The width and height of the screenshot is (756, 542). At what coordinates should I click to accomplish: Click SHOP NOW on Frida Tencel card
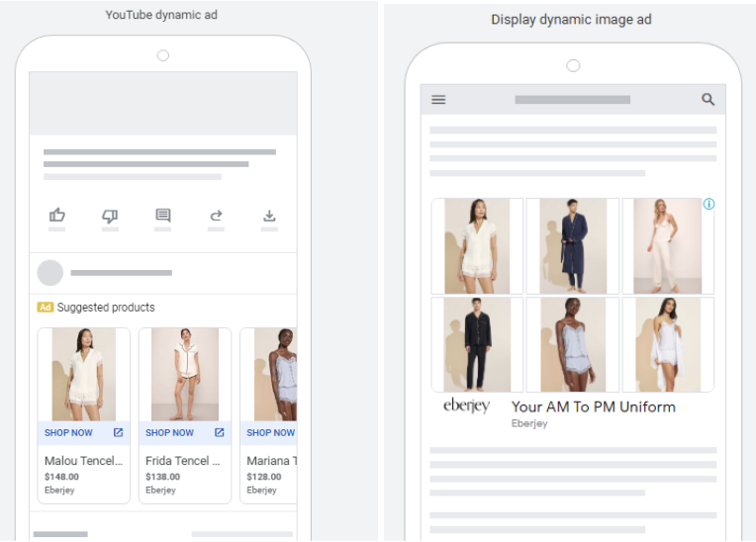(170, 432)
